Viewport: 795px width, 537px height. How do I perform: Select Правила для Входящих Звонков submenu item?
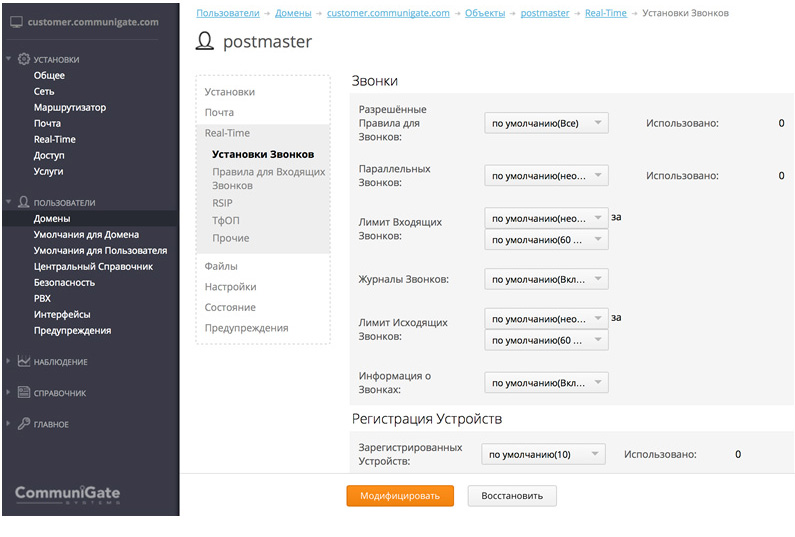click(268, 178)
